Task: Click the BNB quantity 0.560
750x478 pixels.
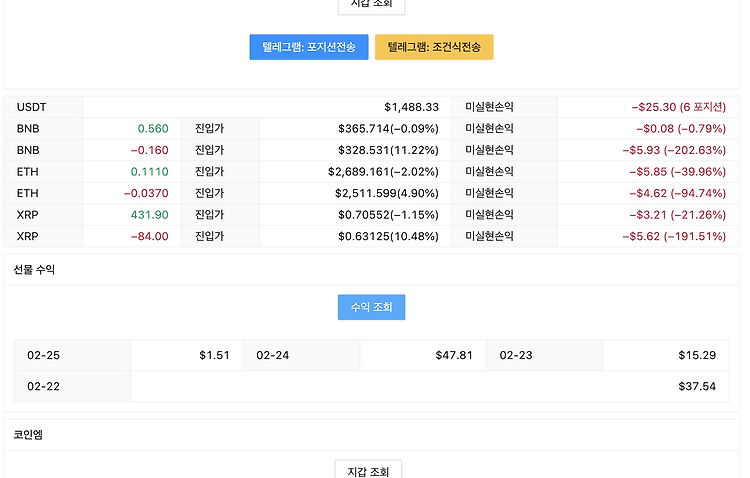Action: click(x=153, y=129)
